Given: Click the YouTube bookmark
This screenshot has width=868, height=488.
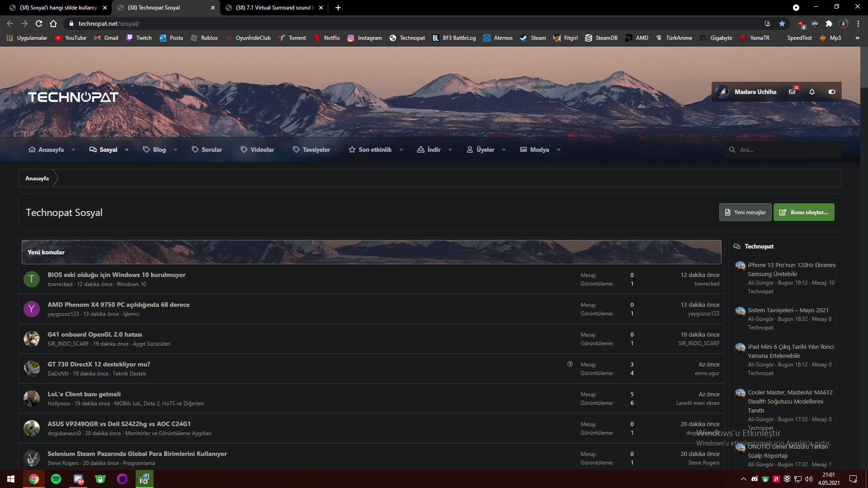Looking at the screenshot, I should (71, 38).
